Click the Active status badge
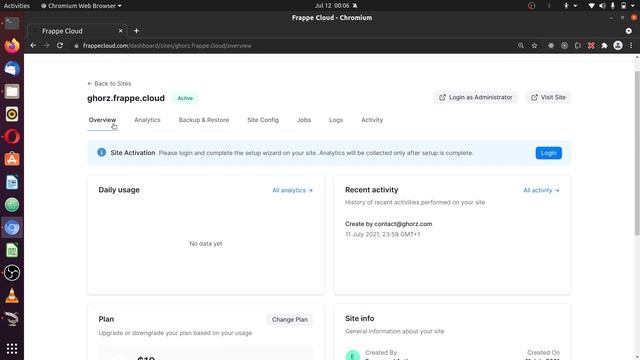This screenshot has height=360, width=640. pos(185,98)
